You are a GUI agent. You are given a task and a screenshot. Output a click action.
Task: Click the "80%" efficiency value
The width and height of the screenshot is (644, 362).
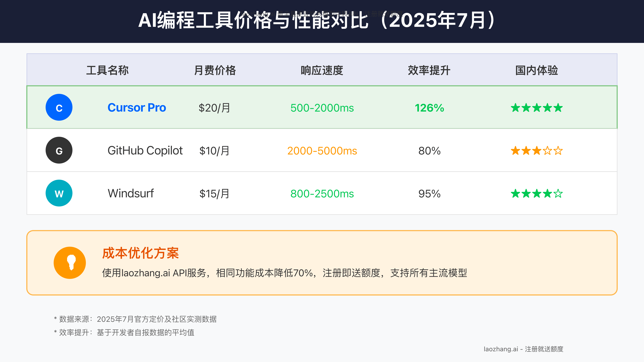(x=429, y=151)
